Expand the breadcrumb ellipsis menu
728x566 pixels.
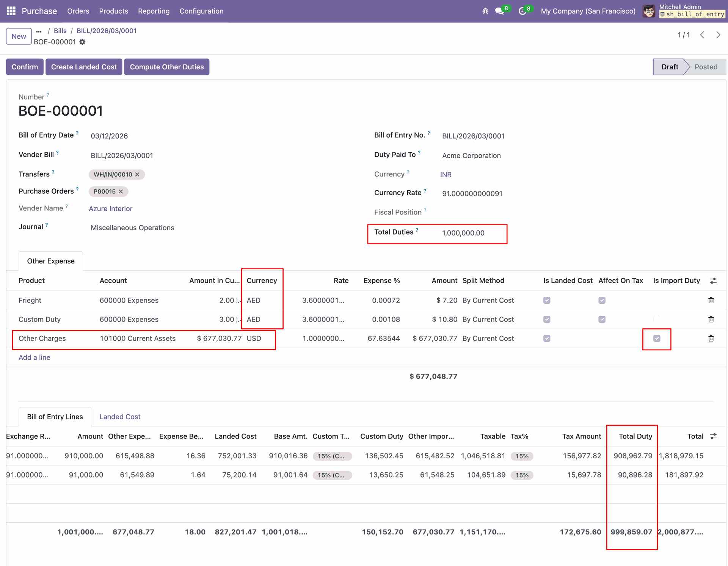39,31
